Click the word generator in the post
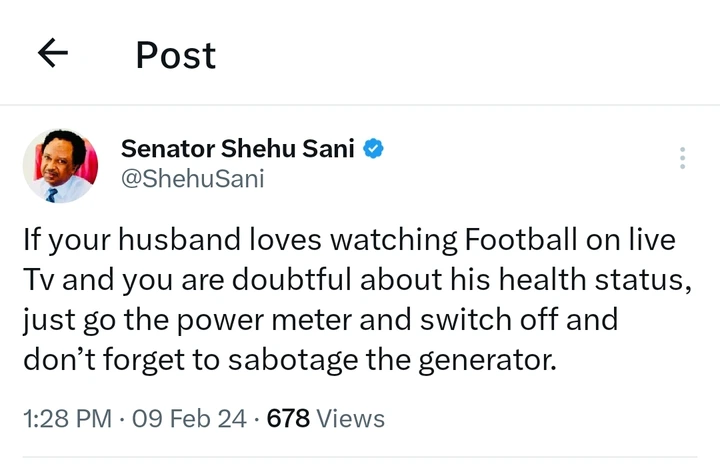720x464 pixels. coord(487,360)
